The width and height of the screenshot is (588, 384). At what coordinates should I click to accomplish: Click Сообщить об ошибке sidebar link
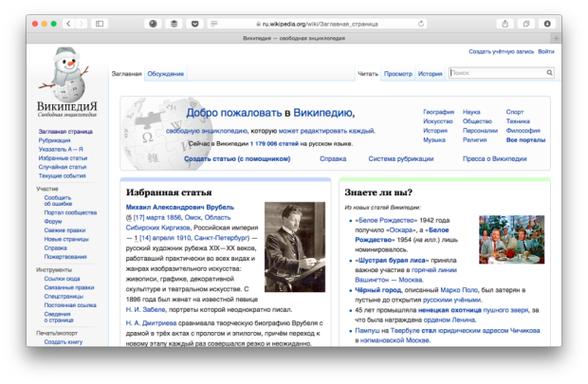coord(58,201)
